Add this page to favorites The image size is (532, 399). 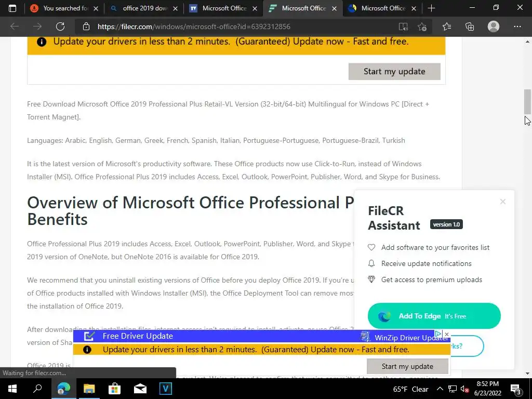tap(422, 26)
